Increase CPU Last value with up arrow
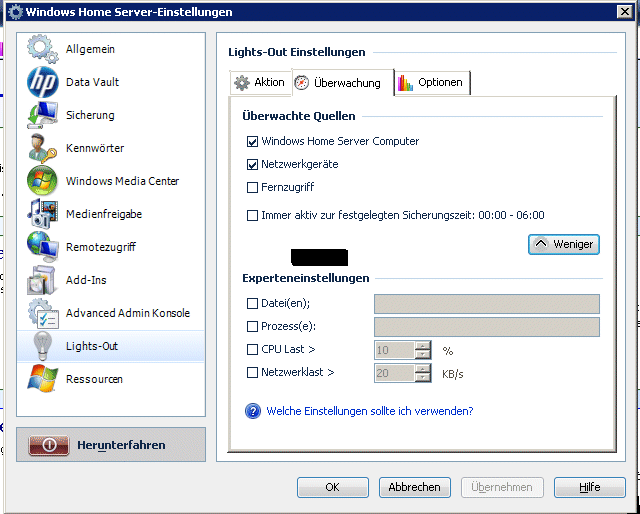 click(423, 346)
